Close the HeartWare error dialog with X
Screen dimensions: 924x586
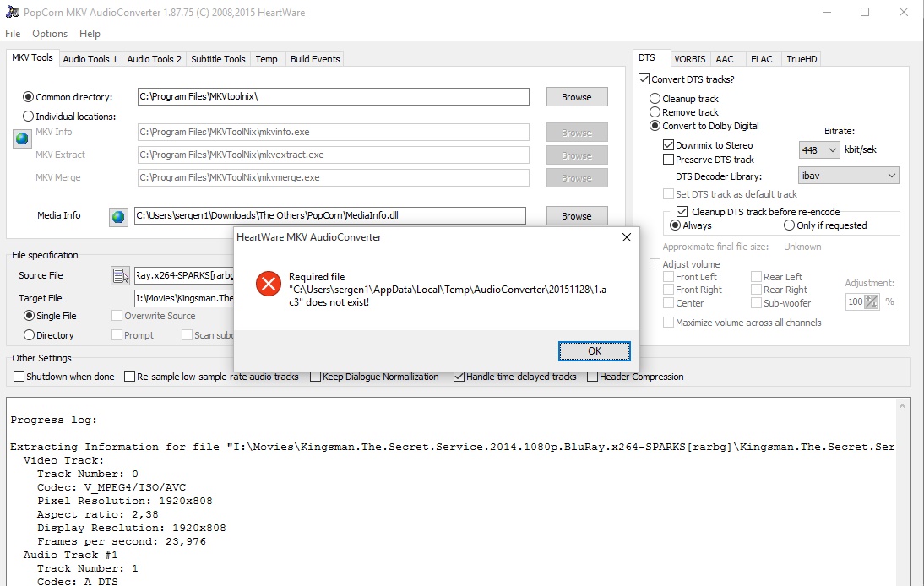tap(627, 236)
